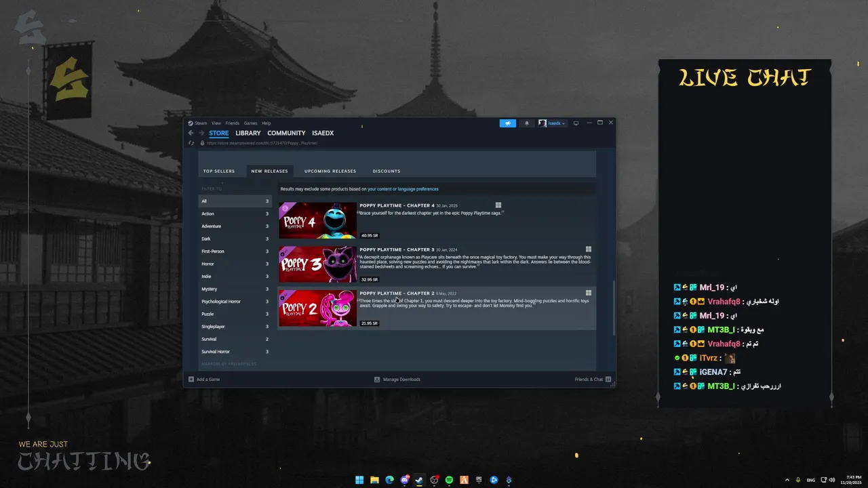
Task: Show hidden system tray icons
Action: [787, 480]
